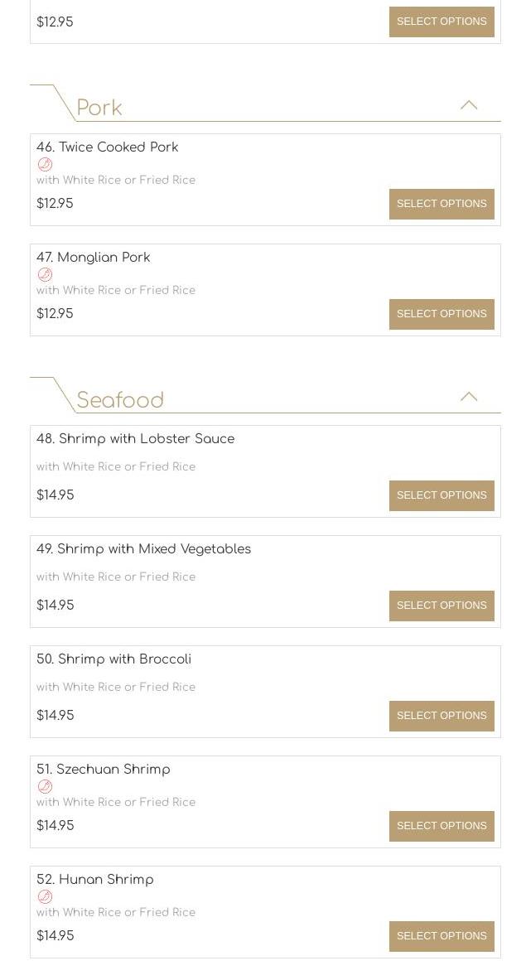Viewport: 526px width, 980px height.
Task: Open 50. Shrimp with Broccoli item
Action: pyautogui.click(x=114, y=659)
